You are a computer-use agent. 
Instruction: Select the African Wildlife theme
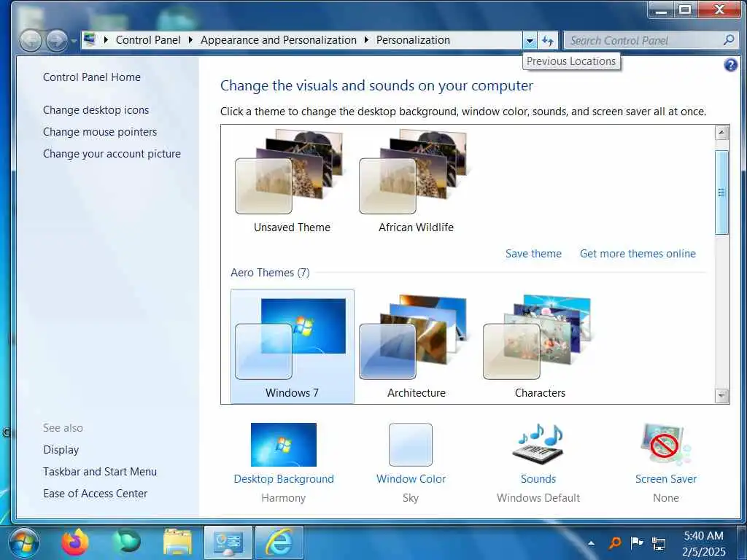click(x=416, y=181)
